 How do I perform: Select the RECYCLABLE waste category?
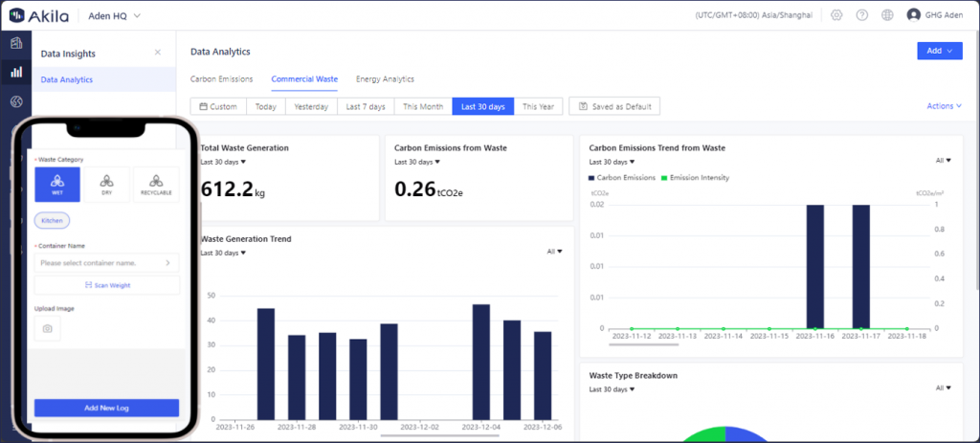click(156, 184)
